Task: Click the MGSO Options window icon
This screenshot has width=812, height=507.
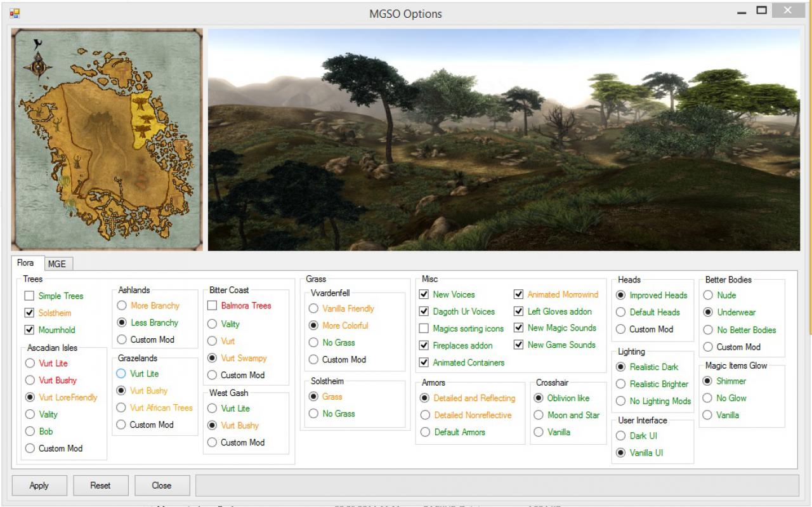Action: (x=15, y=13)
